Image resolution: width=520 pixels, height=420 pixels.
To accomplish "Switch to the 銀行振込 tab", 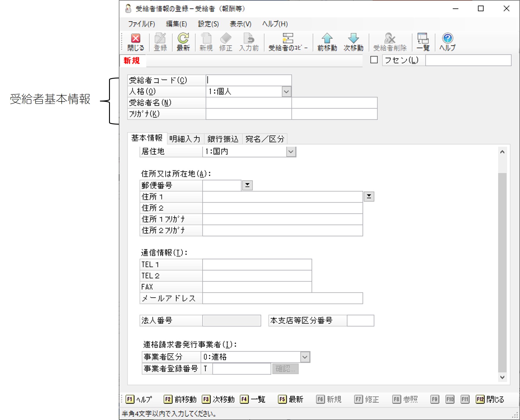I will pos(223,139).
